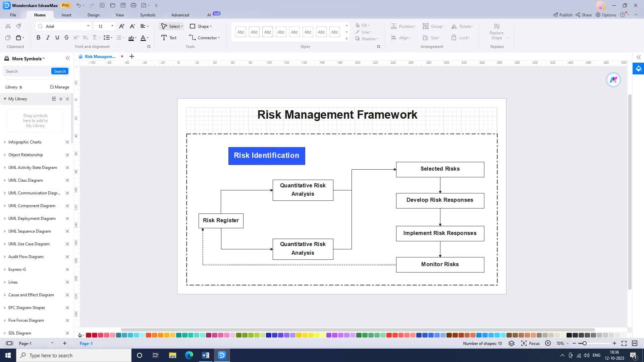Toggle italic formatting on selected text
This screenshot has width=644, height=362.
pos(48,38)
